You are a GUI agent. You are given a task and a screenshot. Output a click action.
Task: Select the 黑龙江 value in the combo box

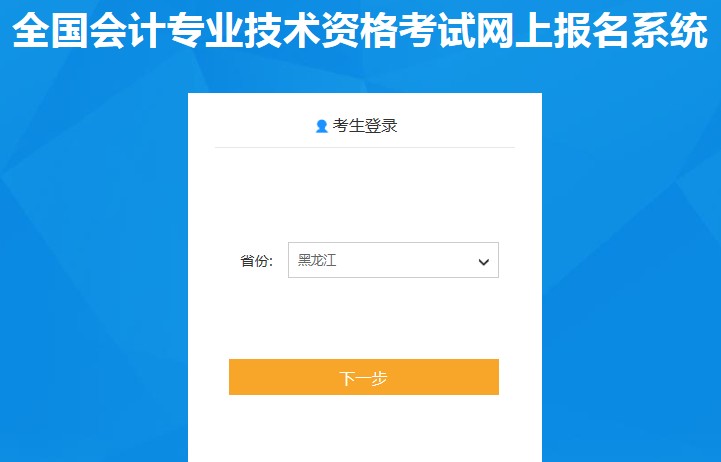(317, 260)
